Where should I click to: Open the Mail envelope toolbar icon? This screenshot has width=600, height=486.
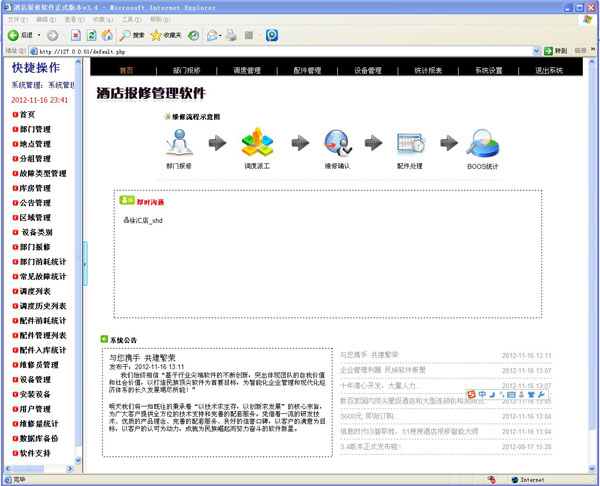pos(212,35)
